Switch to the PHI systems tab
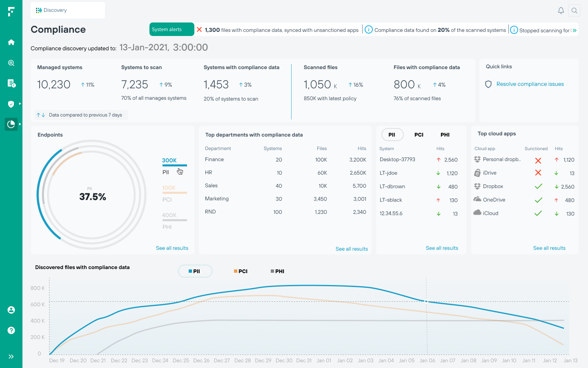 click(445, 135)
